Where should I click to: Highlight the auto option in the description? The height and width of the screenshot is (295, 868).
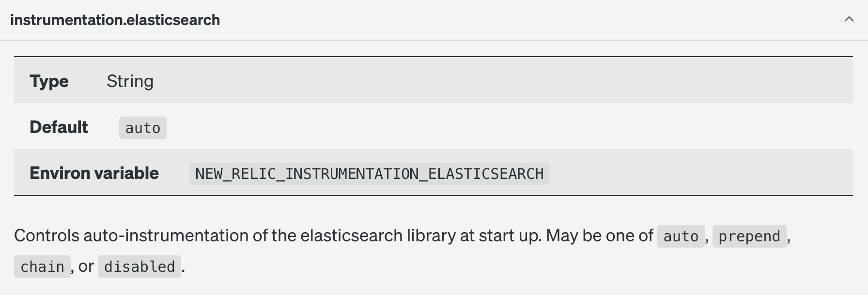(680, 236)
